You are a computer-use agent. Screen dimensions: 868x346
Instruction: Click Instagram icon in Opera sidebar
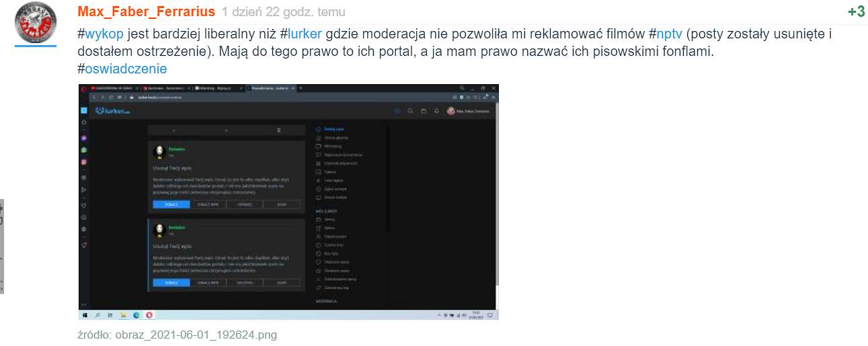tap(84, 162)
